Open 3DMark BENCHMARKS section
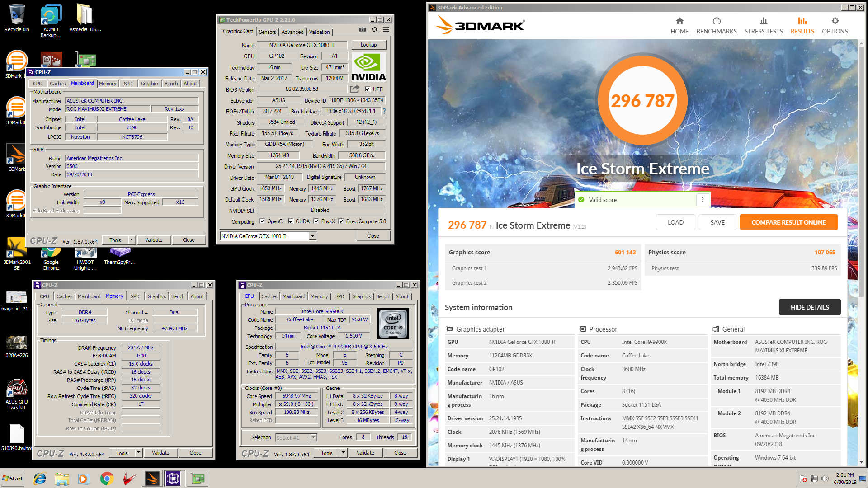The image size is (868, 488). click(716, 26)
